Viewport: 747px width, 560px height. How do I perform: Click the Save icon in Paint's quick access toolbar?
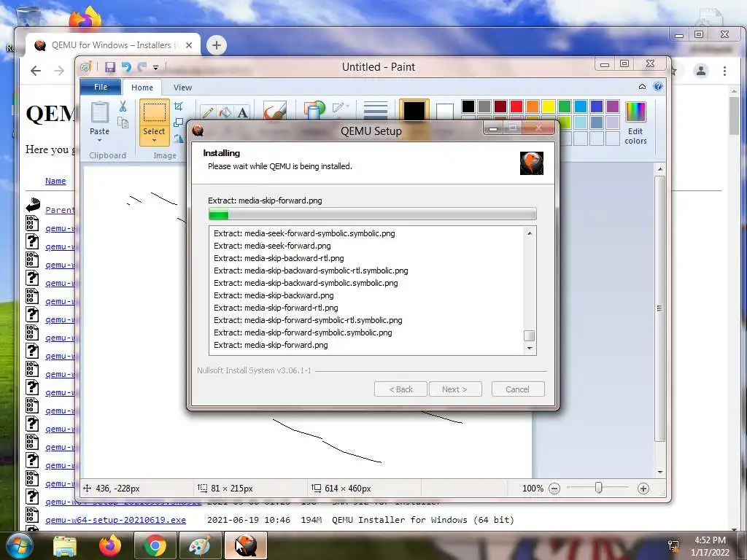[110, 67]
